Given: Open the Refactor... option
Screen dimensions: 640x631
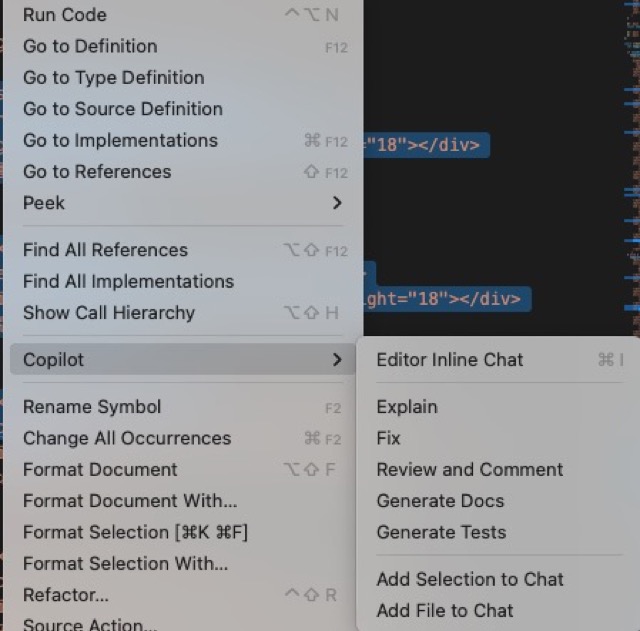Looking at the screenshot, I should point(182,595).
